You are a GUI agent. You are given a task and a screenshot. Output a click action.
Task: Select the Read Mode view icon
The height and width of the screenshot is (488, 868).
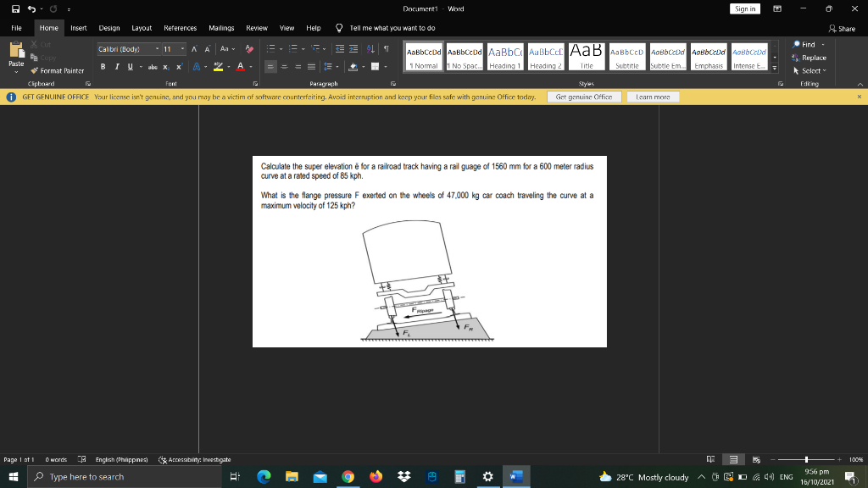[711, 459]
